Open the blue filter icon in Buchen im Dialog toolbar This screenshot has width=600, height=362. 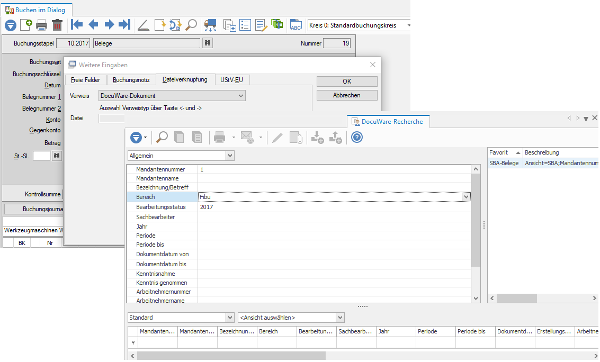tap(10, 25)
